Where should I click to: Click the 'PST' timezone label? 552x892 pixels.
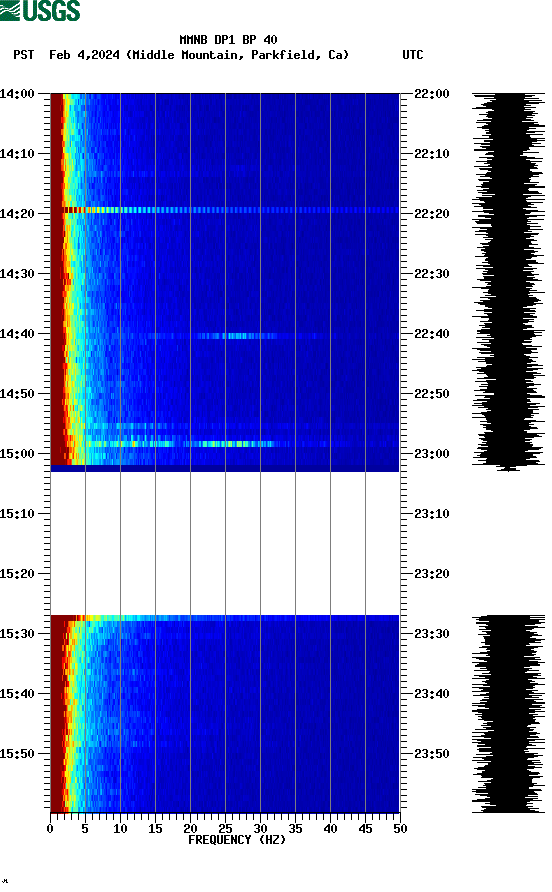[x=23, y=55]
